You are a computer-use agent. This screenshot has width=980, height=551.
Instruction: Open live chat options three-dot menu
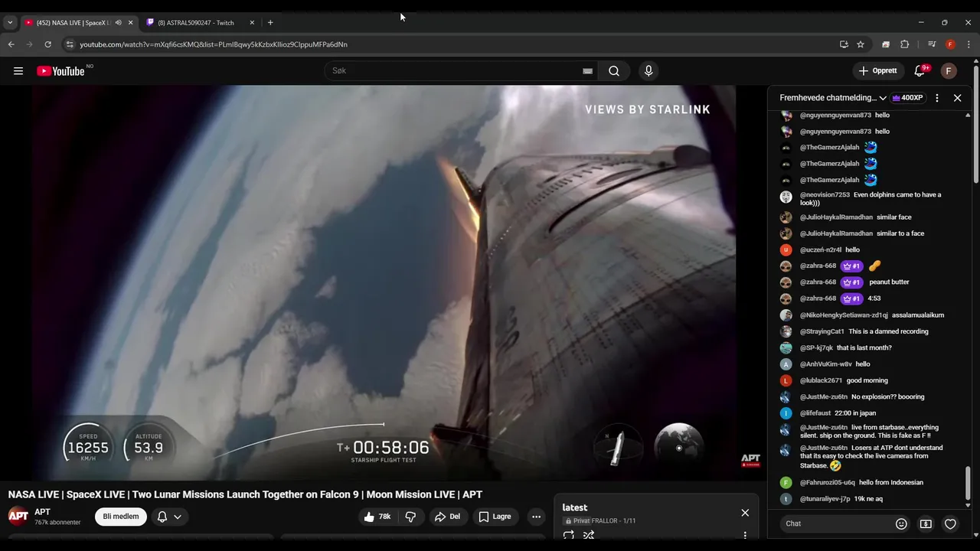937,98
